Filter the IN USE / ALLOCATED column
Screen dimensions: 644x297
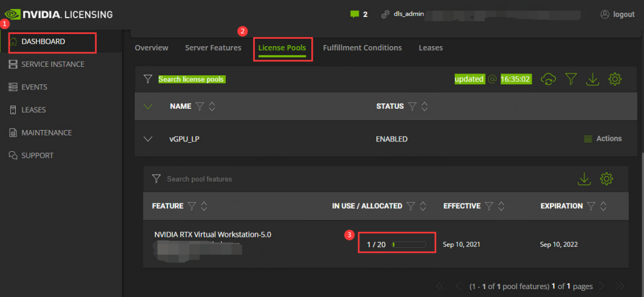point(411,207)
